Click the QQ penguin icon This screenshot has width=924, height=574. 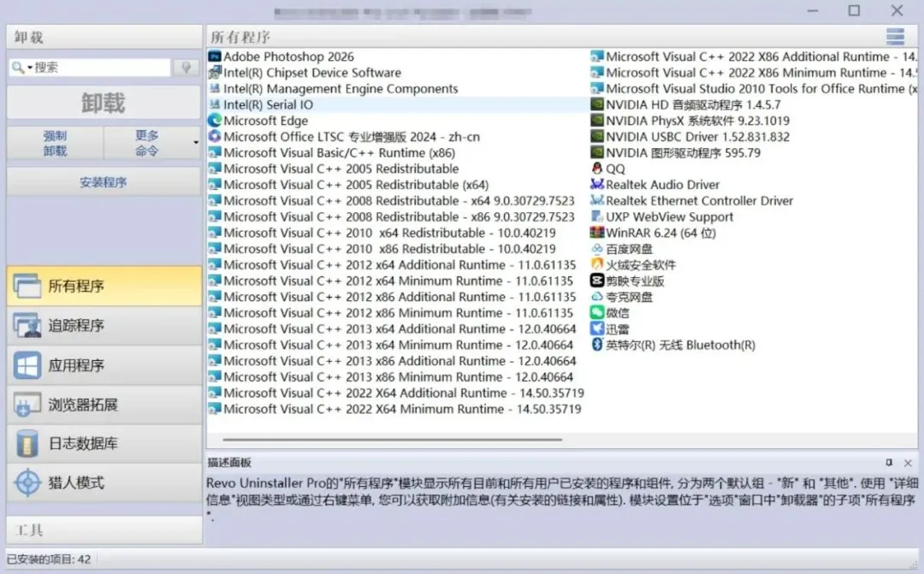pos(597,169)
